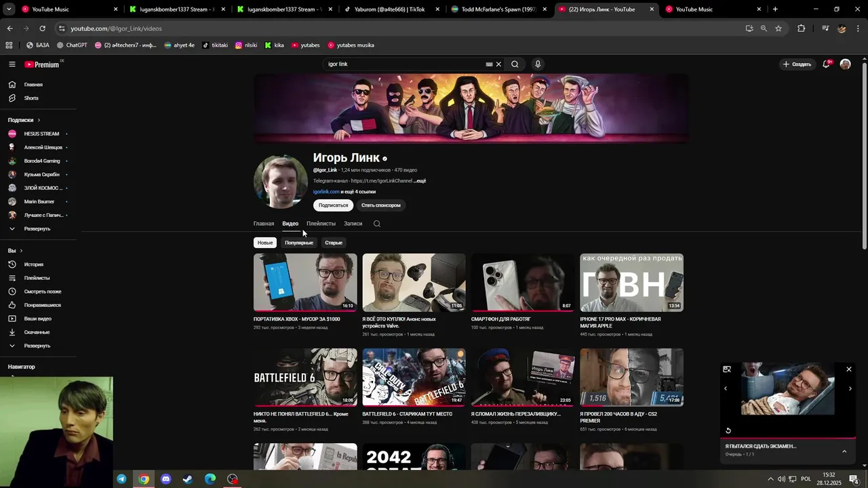Switch to Плейлисты channel tab
Screen dimensions: 868x488
[x=321, y=224]
